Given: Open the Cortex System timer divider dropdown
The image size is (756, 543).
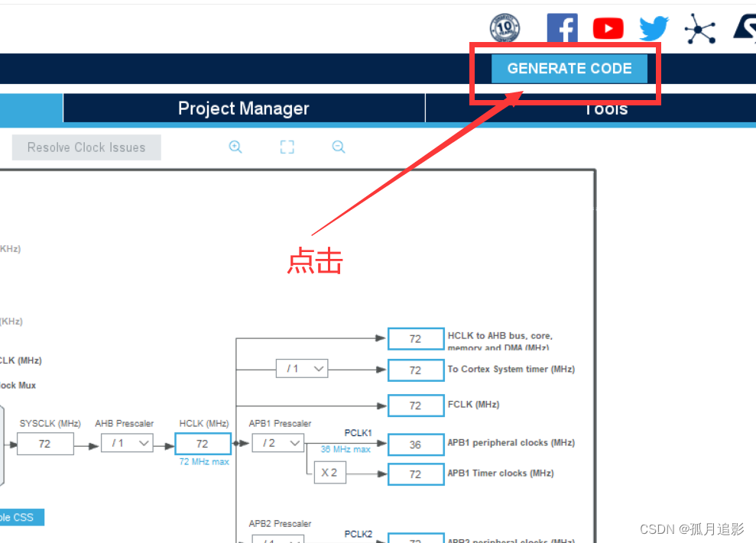Looking at the screenshot, I should click(x=302, y=369).
